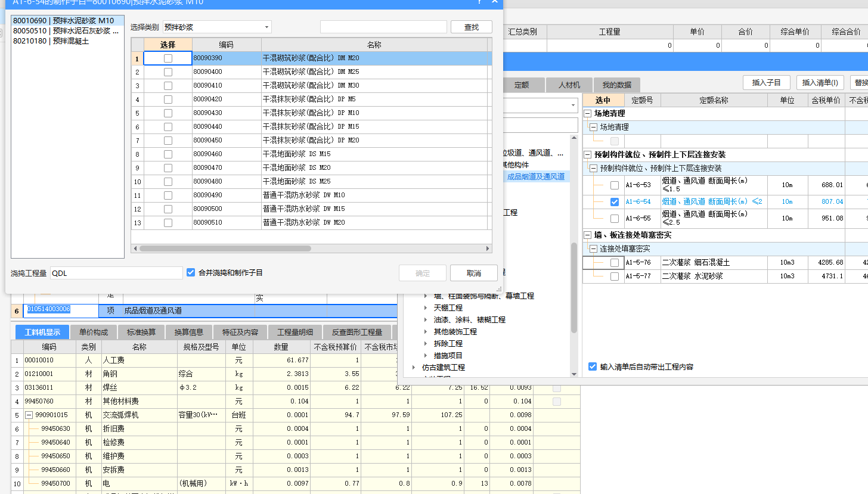This screenshot has width=868, height=494.
Task: Tick checkbox for 80090420 干混抹灰砂浆 DP M5
Action: (x=168, y=100)
